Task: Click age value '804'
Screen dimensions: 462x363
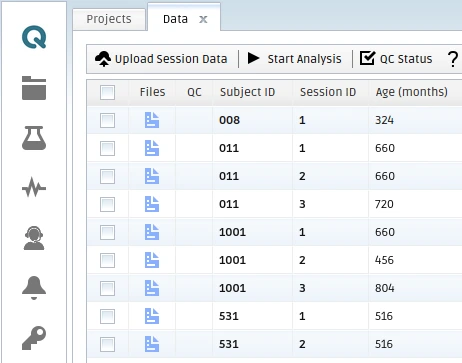Action: coord(385,288)
